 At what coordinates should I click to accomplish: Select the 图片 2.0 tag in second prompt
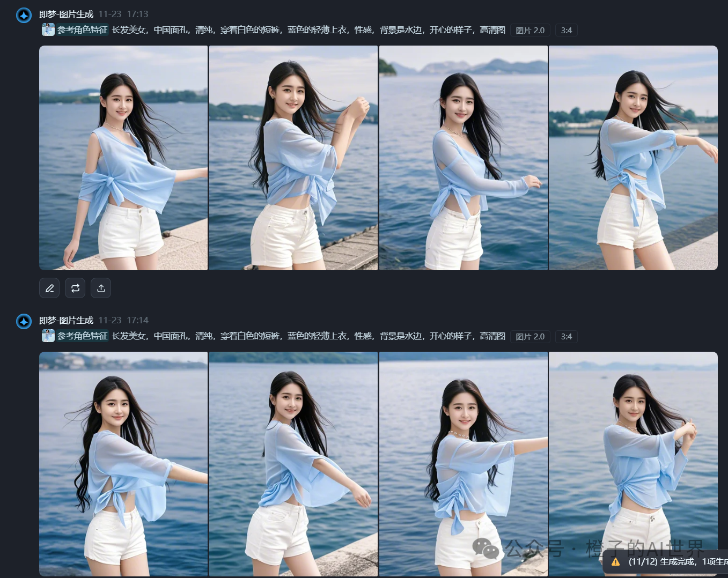[x=530, y=337]
